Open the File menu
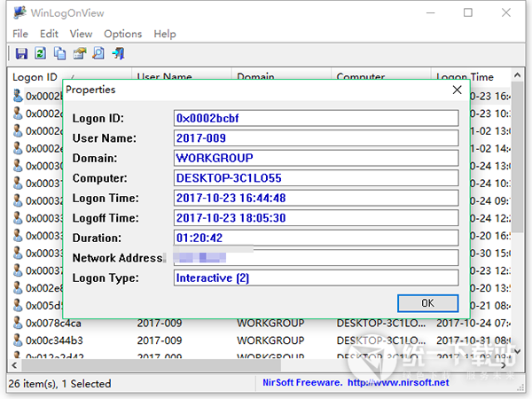Image resolution: width=532 pixels, height=399 pixels. [20, 34]
